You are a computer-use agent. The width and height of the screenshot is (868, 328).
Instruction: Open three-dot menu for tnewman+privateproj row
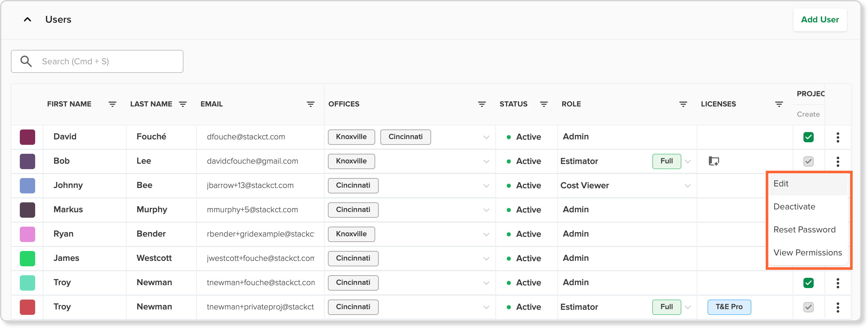[x=838, y=307]
